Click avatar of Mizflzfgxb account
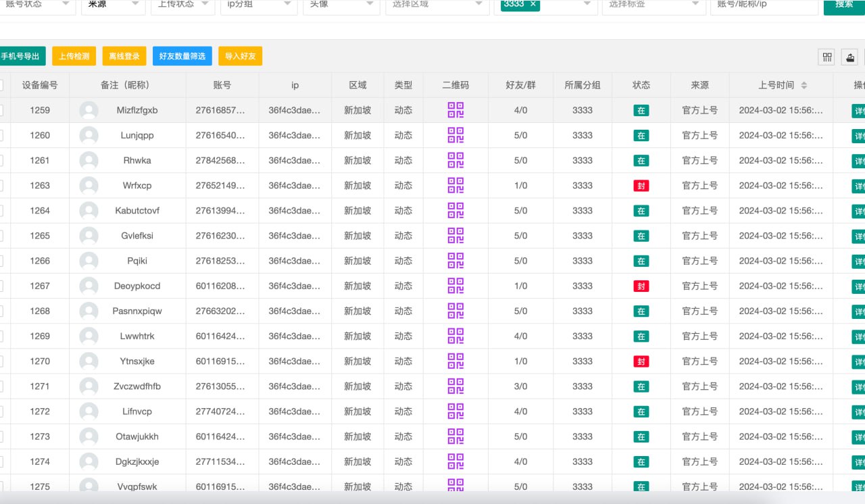The height and width of the screenshot is (504, 865). coord(89,110)
